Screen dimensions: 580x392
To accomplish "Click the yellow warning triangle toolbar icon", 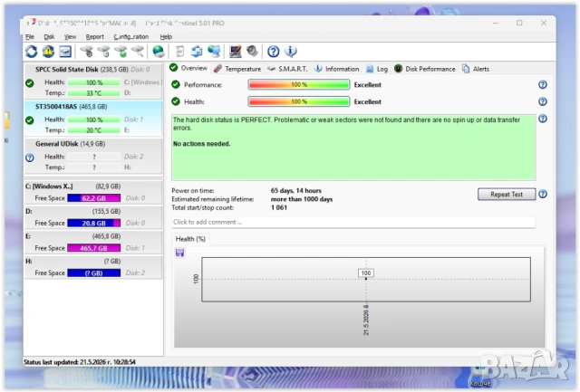I will pos(48,52).
